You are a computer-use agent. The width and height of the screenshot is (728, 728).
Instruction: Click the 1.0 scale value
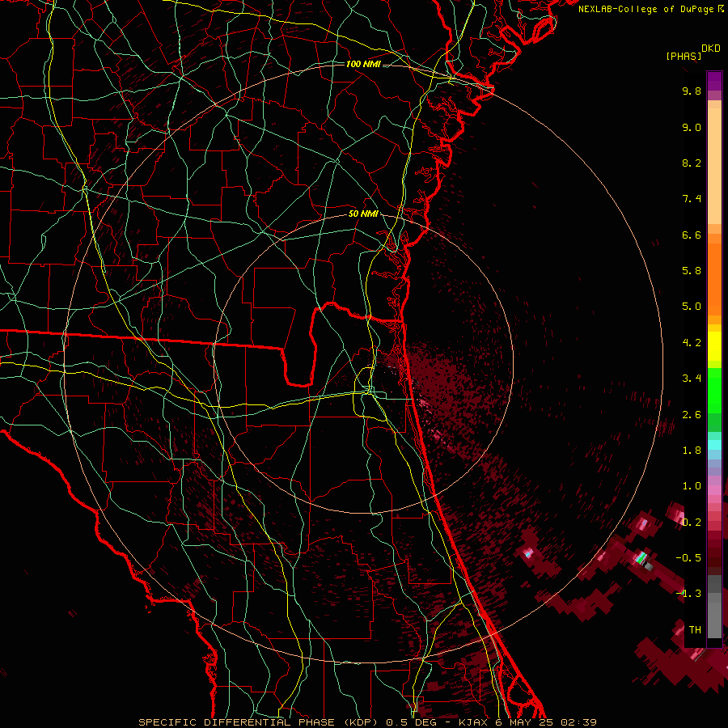pyautogui.click(x=692, y=486)
